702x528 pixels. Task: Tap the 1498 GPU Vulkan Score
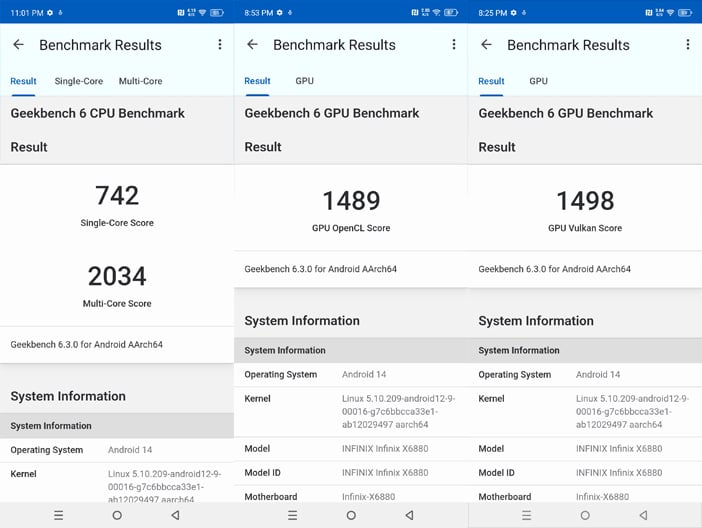point(585,201)
